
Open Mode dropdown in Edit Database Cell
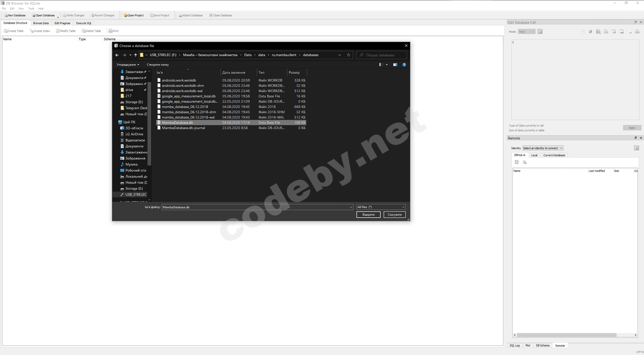click(526, 32)
